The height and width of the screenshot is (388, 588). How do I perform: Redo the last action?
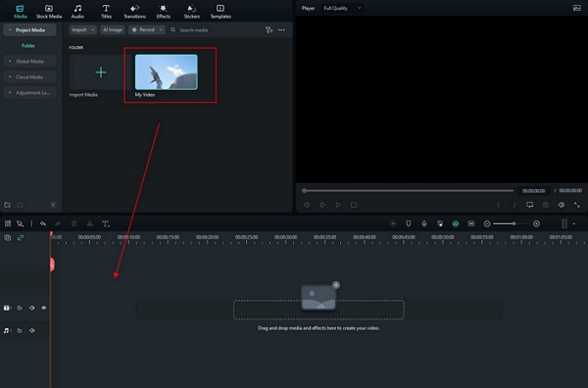58,223
